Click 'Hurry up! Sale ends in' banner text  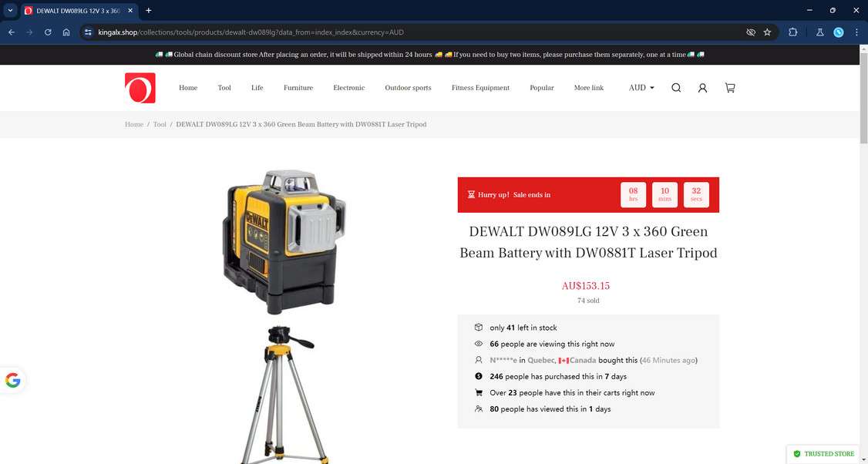click(513, 195)
